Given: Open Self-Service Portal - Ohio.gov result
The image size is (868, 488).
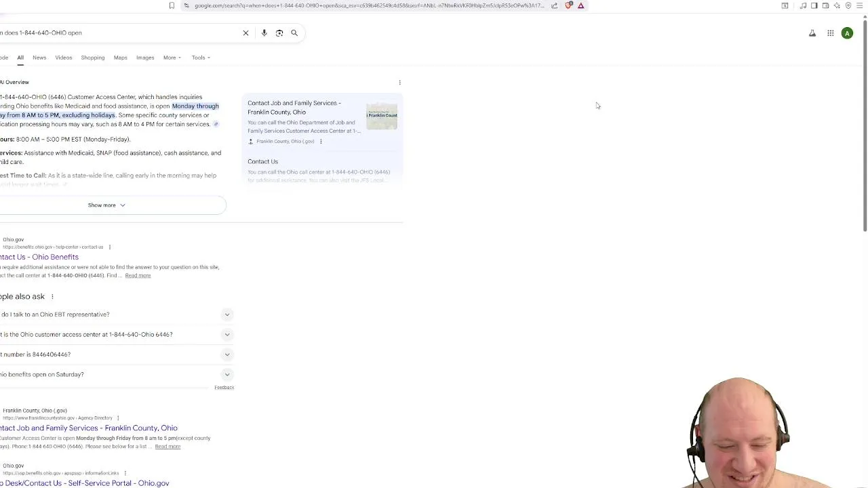Looking at the screenshot, I should (x=85, y=483).
